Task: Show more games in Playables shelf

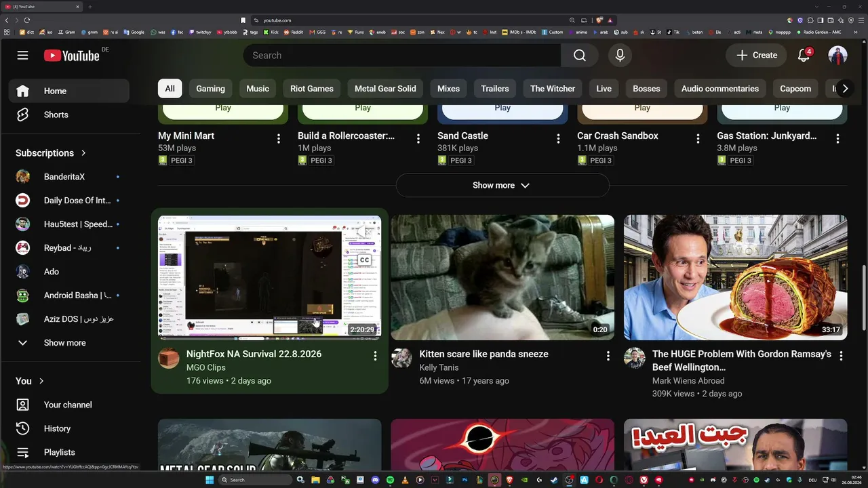Action: pyautogui.click(x=502, y=186)
